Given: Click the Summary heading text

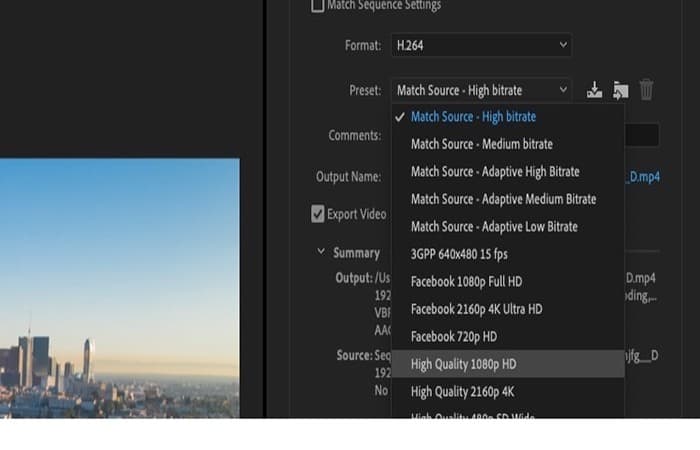Looking at the screenshot, I should point(356,253).
